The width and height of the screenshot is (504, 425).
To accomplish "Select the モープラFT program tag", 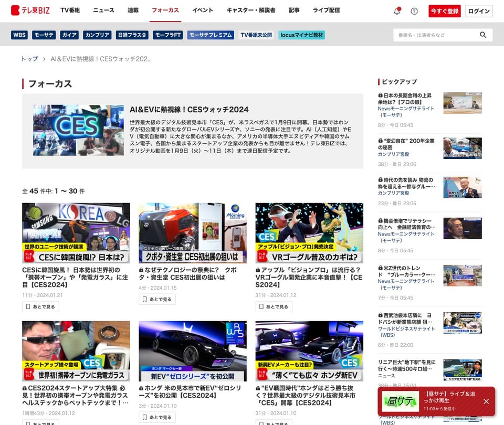I will pyautogui.click(x=168, y=35).
